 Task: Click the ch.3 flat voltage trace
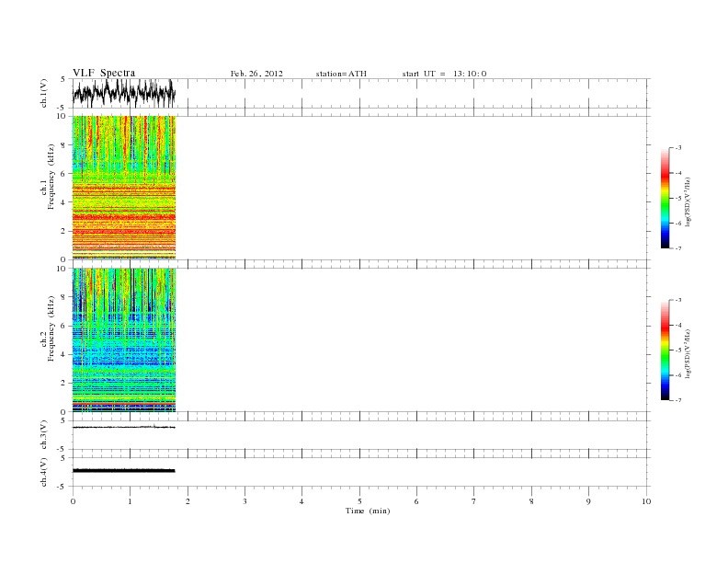coord(124,427)
